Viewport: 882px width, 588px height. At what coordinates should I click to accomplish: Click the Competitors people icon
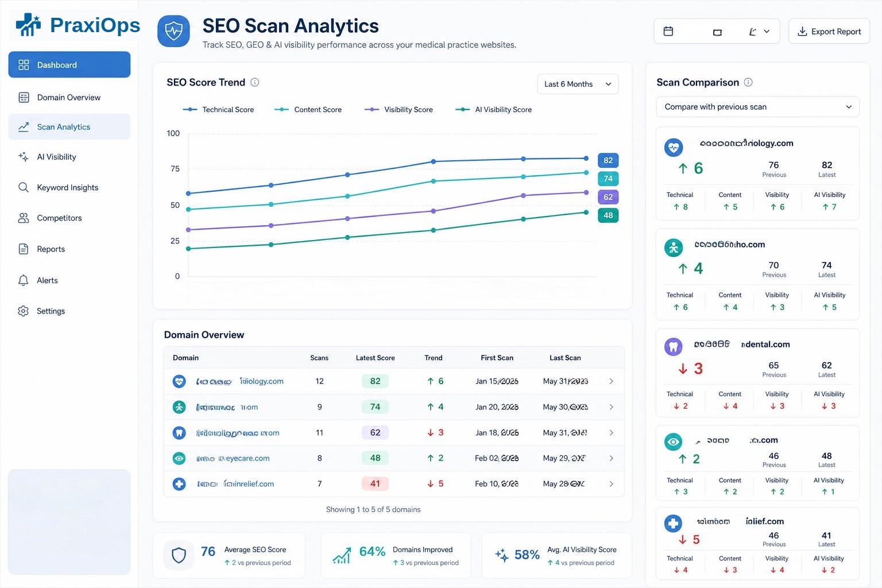24,218
